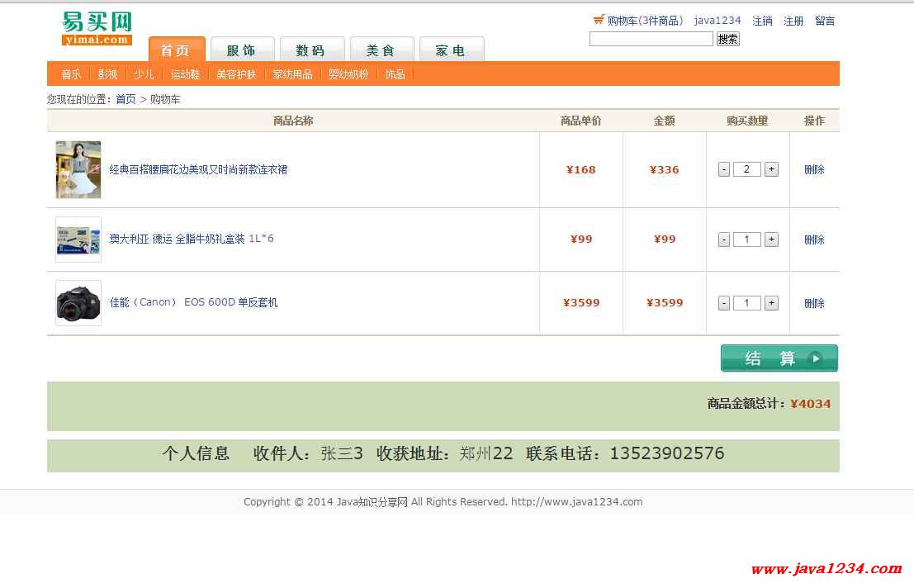Viewport: 914px width, 588px height.
Task: Increase dress quantity with plus button
Action: click(x=771, y=169)
